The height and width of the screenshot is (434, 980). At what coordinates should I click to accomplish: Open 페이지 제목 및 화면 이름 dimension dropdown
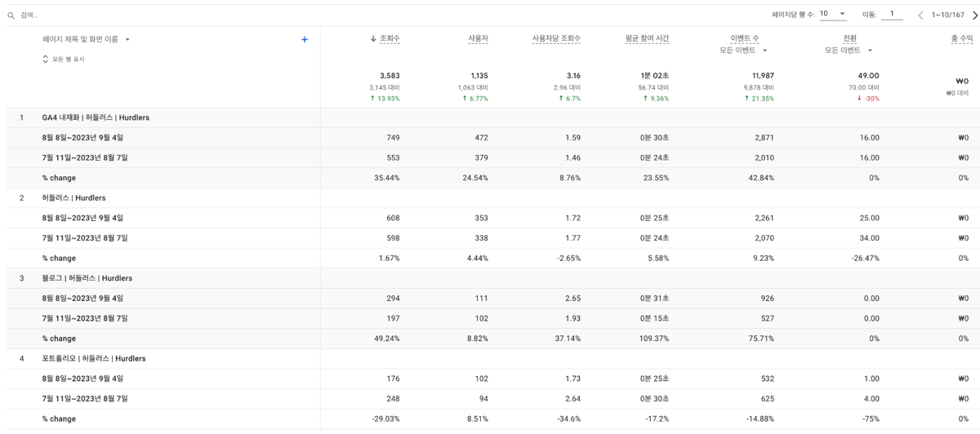click(86, 39)
